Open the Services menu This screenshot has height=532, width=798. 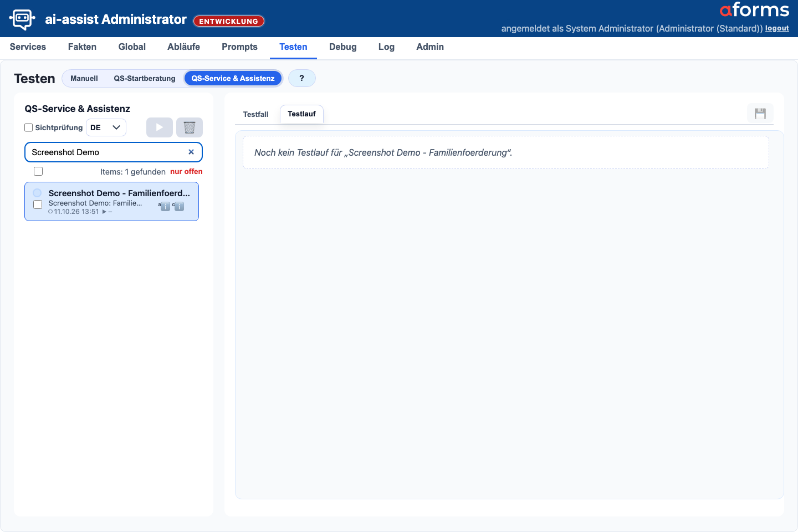[x=28, y=47]
